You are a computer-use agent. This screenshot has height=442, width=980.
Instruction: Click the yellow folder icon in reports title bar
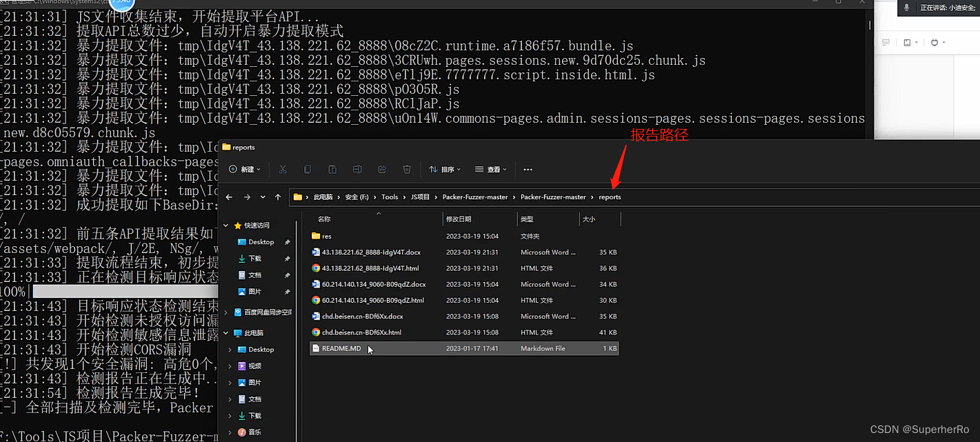(226, 147)
